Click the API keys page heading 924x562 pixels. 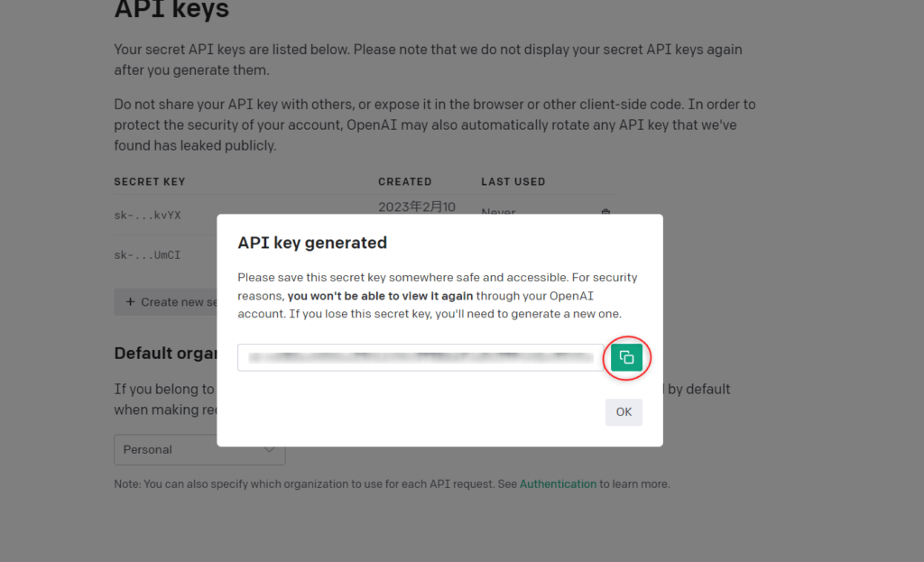(171, 9)
